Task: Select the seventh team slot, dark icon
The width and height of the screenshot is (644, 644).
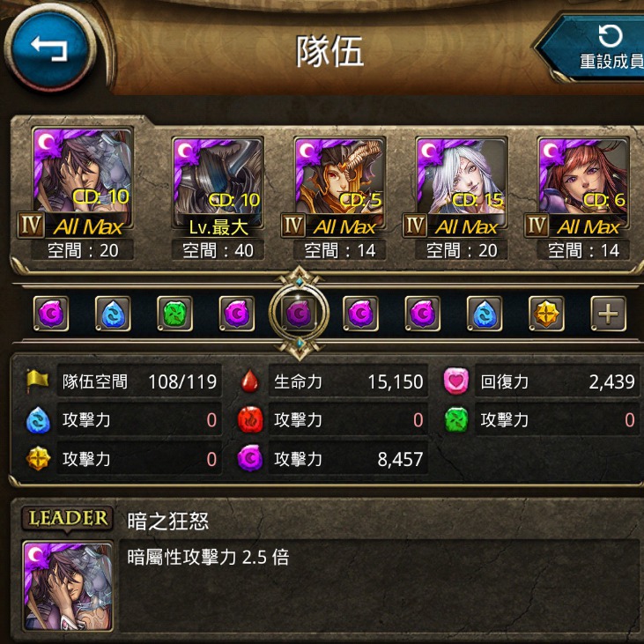Action: 423,314
